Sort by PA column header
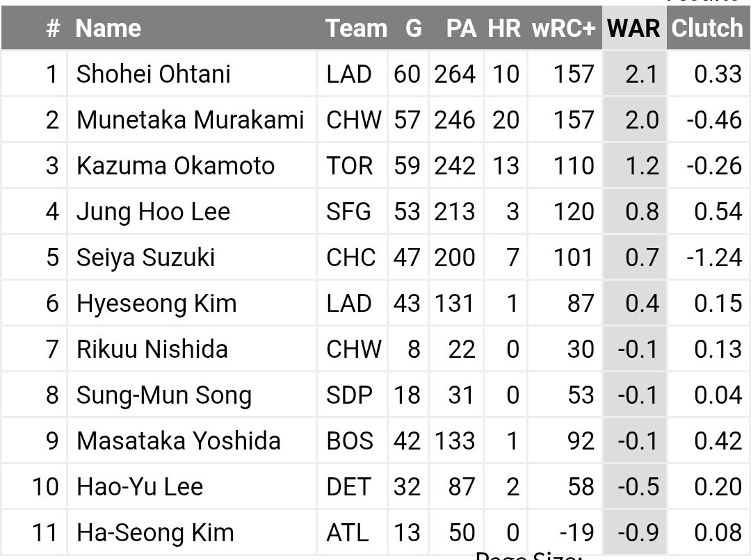Viewport: 751px width, 560px height. coord(461,28)
